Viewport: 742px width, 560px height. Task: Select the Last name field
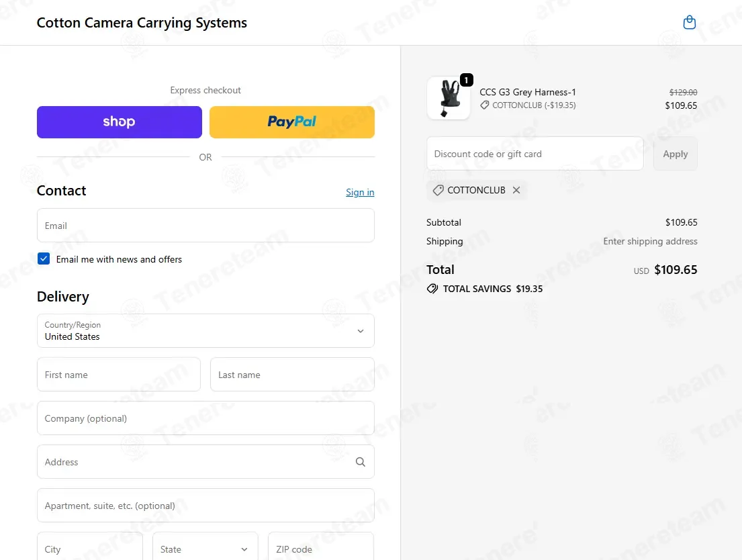(x=292, y=375)
